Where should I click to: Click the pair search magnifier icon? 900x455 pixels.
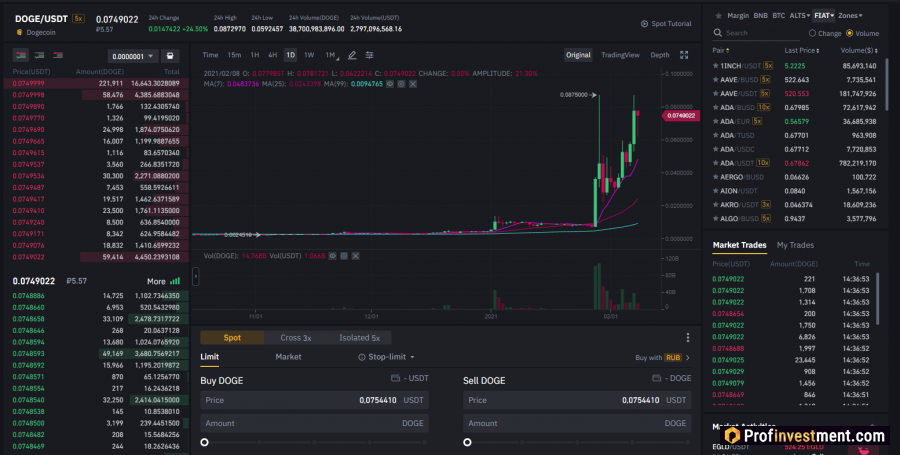coord(717,33)
